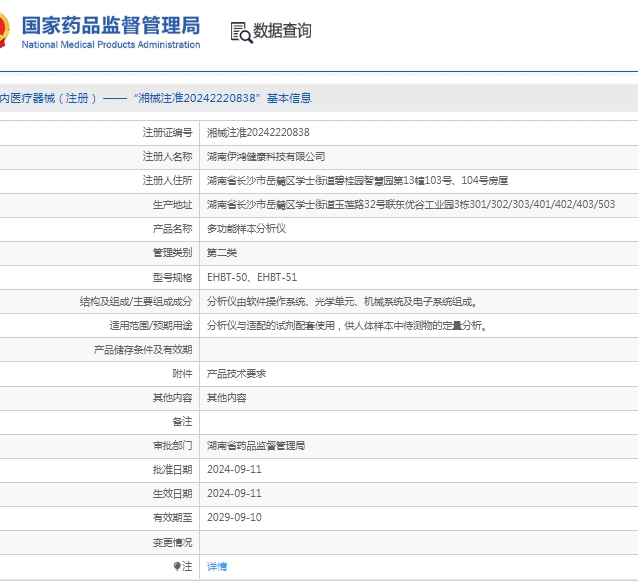The height and width of the screenshot is (584, 638).
Task: Click the 国家药品监督管理局 title
Action: pyautogui.click(x=111, y=26)
